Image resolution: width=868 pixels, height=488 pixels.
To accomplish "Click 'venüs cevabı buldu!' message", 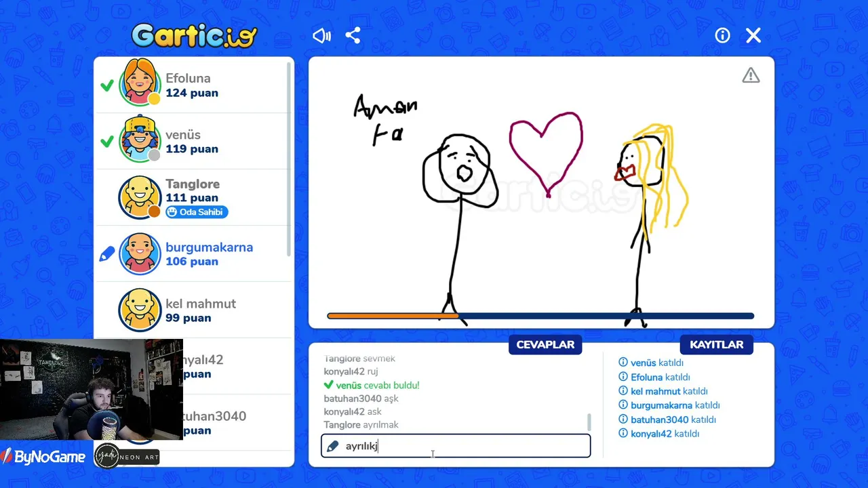I will tap(372, 385).
